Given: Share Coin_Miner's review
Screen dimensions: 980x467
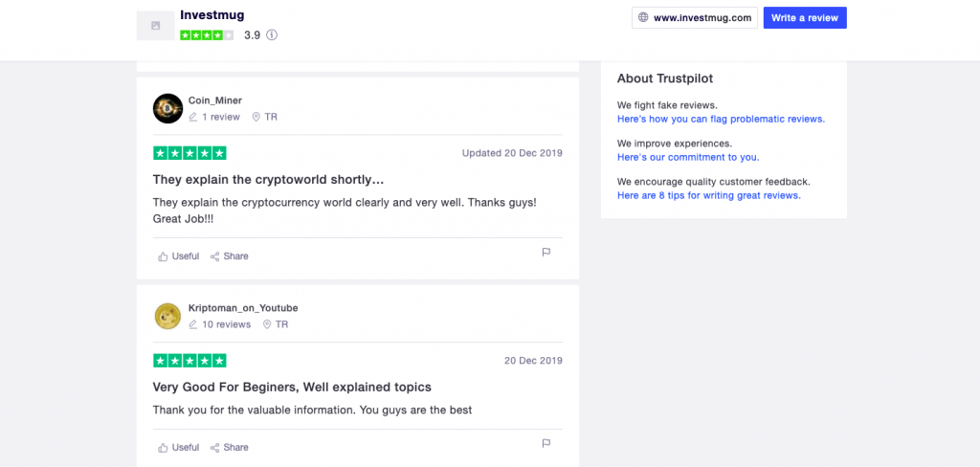Looking at the screenshot, I should tap(230, 256).
